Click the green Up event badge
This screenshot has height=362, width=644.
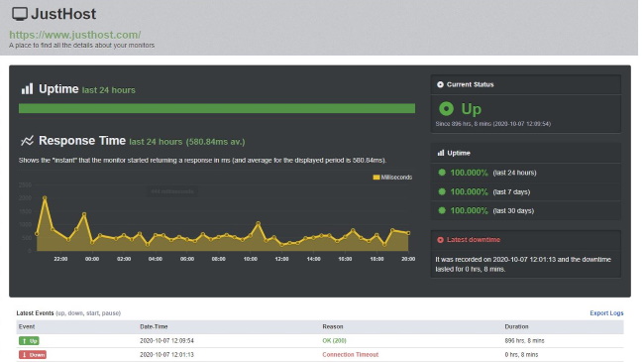[29, 340]
